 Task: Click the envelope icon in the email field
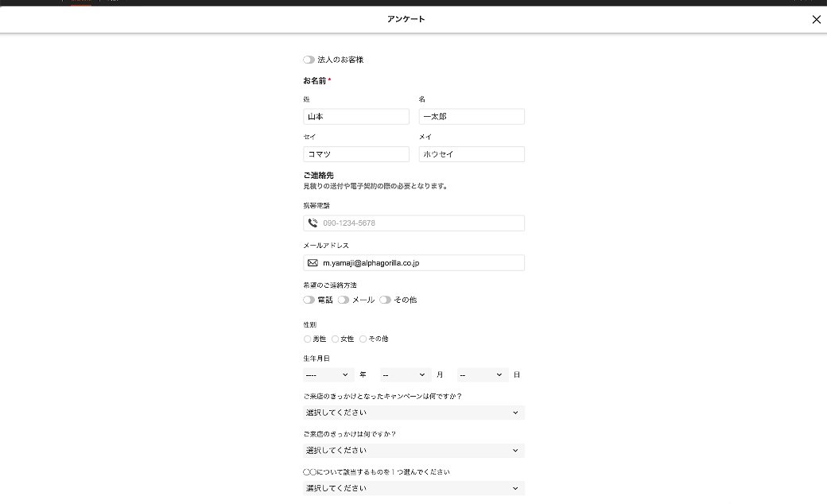(313, 262)
